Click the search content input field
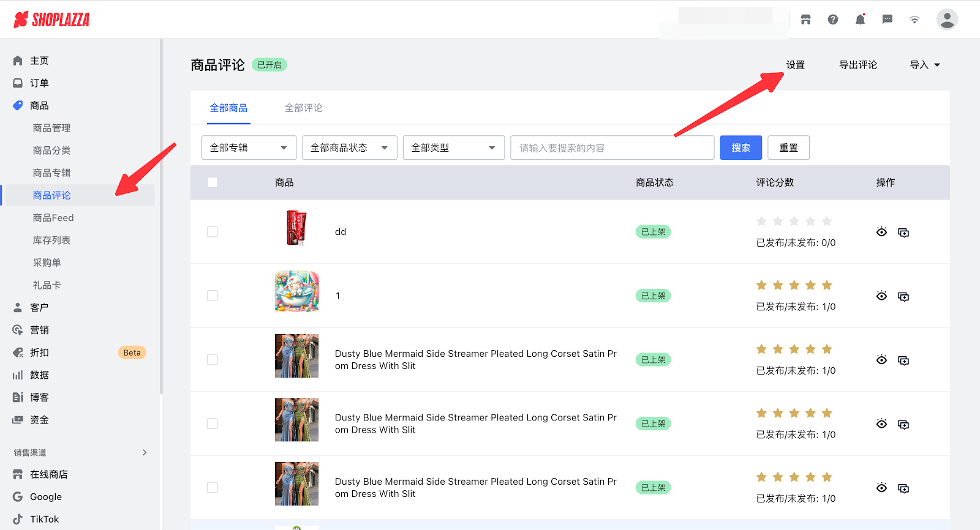Screen dimensions: 980x530 612,147
